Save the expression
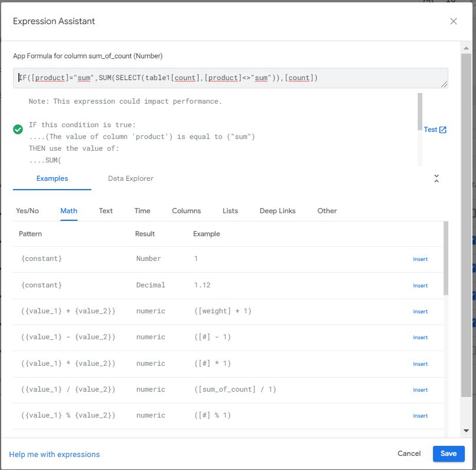This screenshot has width=476, height=470. point(448,454)
